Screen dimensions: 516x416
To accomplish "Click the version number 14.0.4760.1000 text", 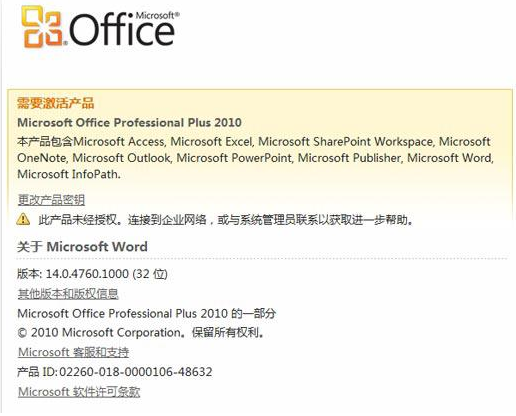I will 87,274.
